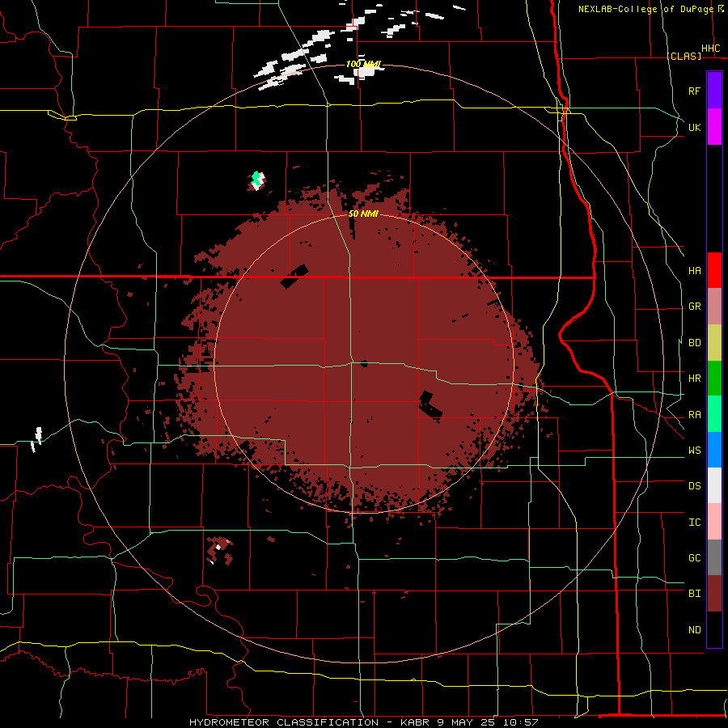
Task: Click the BD yellow legend swatch
Action: click(714, 342)
